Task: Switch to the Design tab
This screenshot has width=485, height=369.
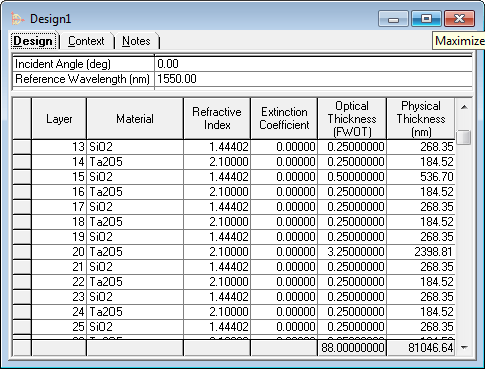Action: click(x=33, y=41)
